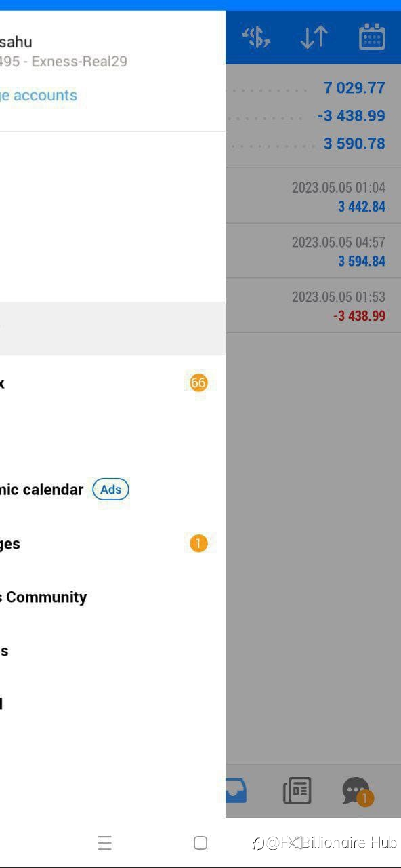Select the highlighted gray drawer menu row
Viewport: 401px width, 868px height.
click(x=112, y=329)
